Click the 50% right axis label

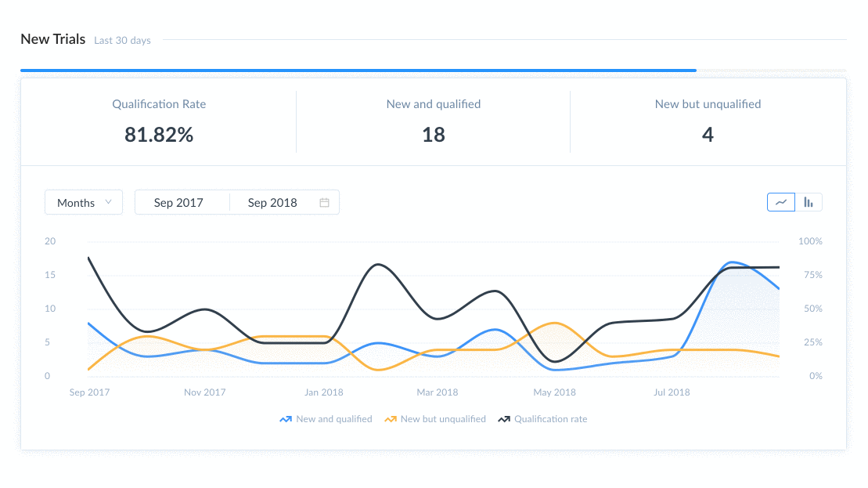coord(813,309)
